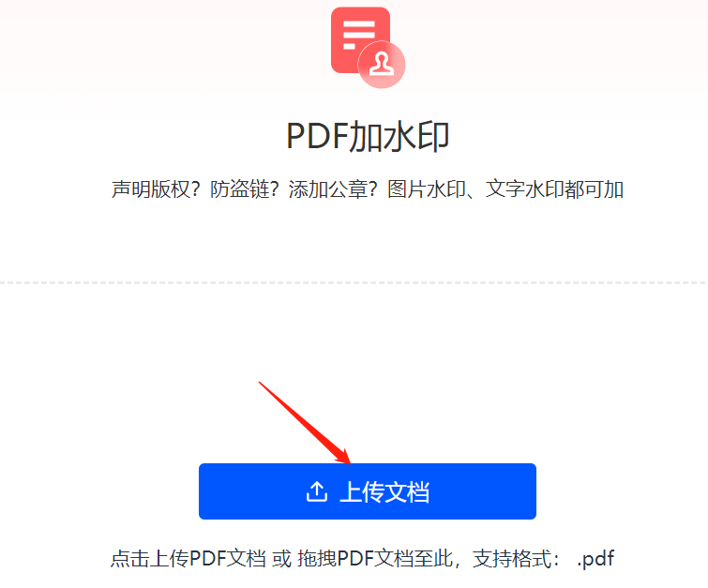Select the 上传文档 label text in the button
Image resolution: width=708 pixels, height=588 pixels.
click(384, 491)
